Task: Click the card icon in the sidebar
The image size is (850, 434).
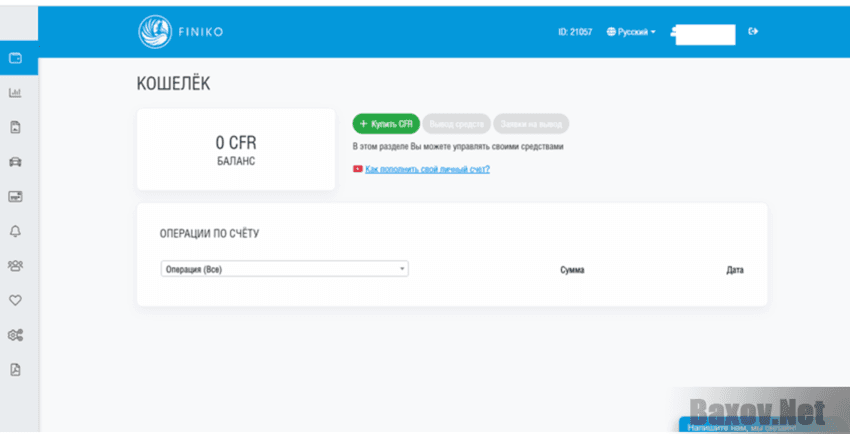Action: [15, 196]
